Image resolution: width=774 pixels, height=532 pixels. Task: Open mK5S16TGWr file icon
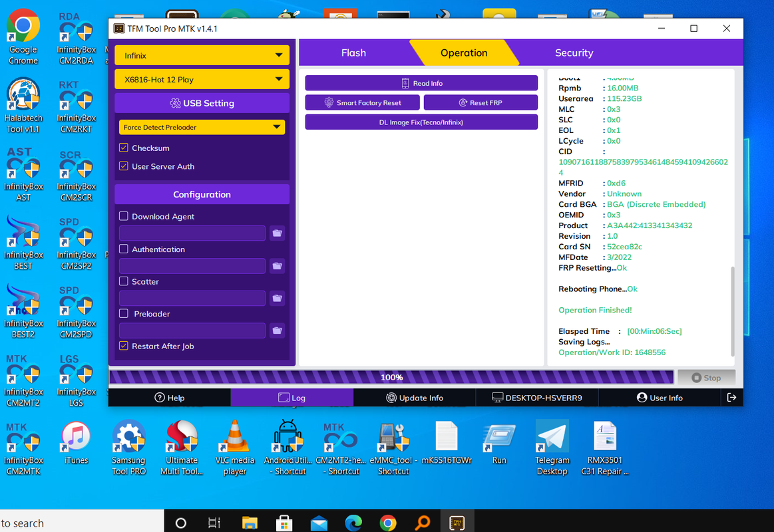pos(447,444)
